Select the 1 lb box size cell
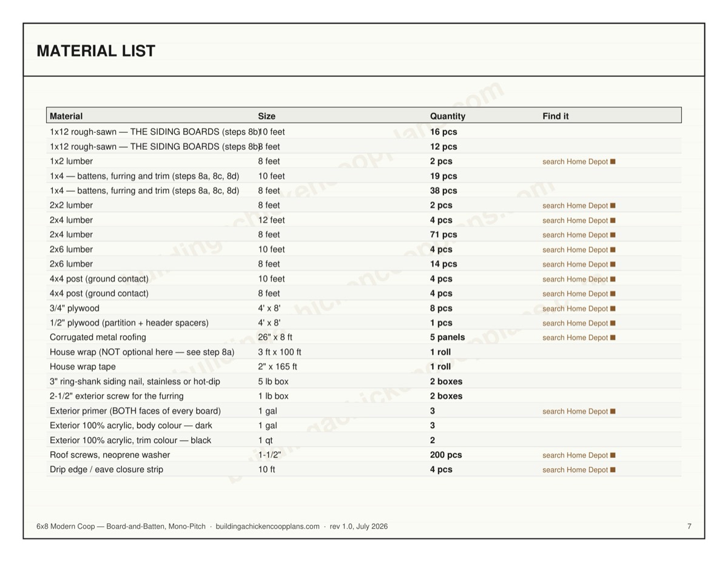Screen dimensions: 728x562 tap(273, 396)
